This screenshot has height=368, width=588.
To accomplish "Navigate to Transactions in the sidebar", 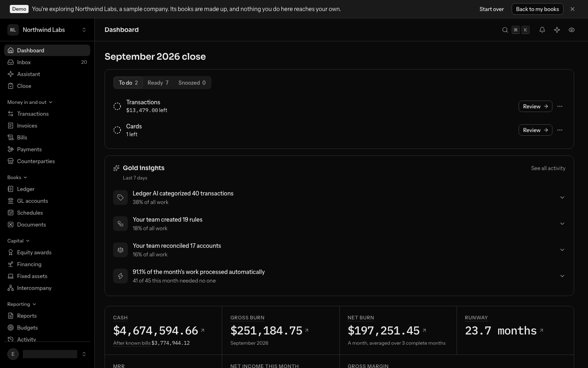I will [x=47, y=114].
